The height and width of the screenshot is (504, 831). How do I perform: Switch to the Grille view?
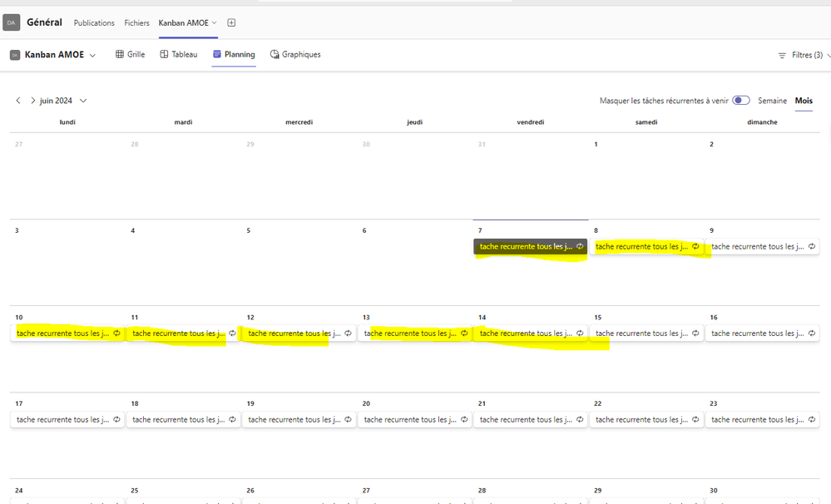[x=131, y=54]
